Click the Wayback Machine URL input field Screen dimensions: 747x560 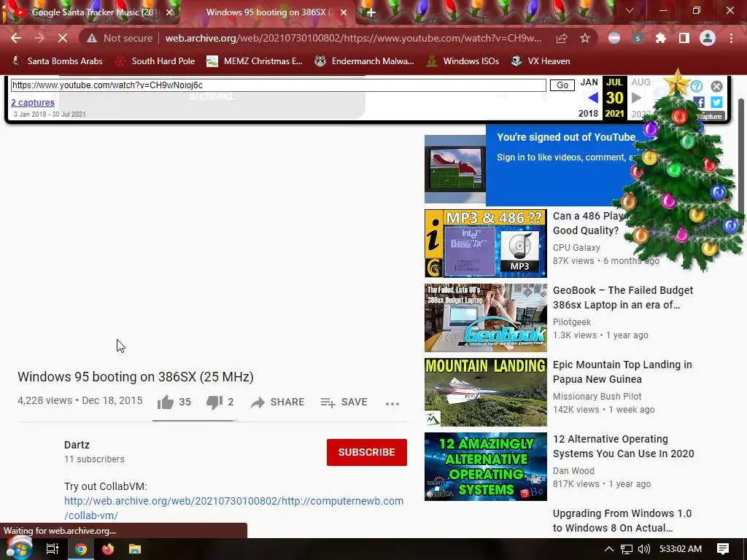278,85
